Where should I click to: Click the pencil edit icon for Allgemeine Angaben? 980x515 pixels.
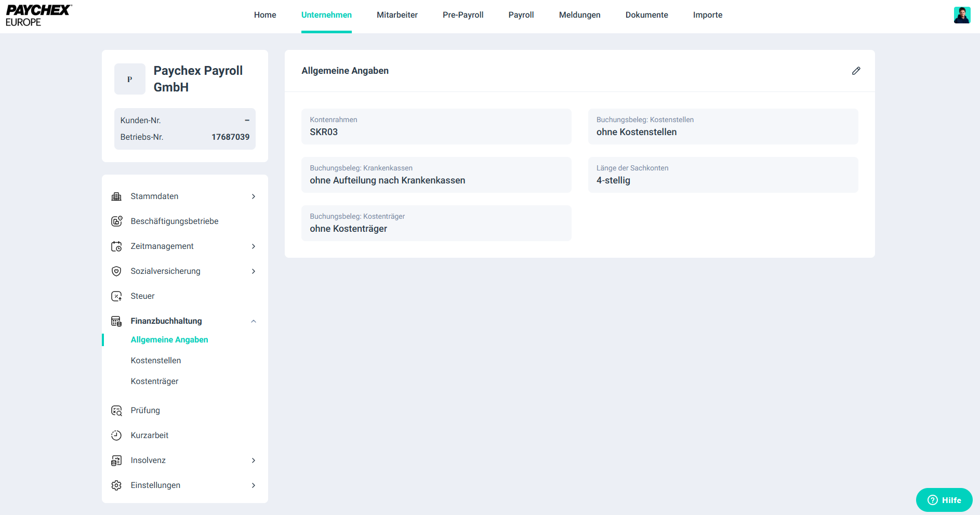coord(856,71)
